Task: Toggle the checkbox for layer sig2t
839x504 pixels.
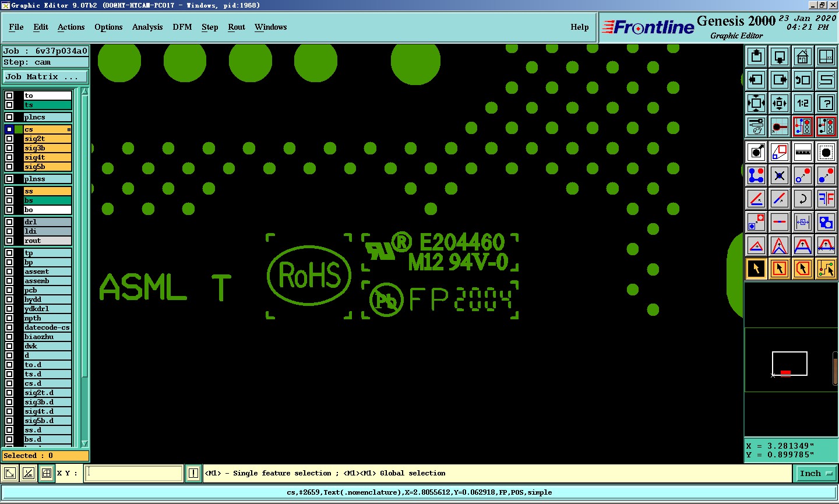Action: [x=9, y=139]
